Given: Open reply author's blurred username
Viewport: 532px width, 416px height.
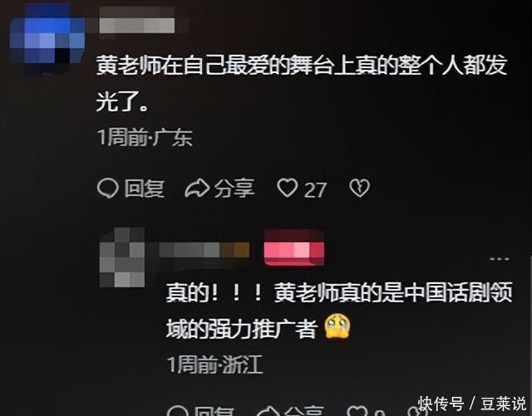Looking at the screenshot, I should tap(204, 250).
